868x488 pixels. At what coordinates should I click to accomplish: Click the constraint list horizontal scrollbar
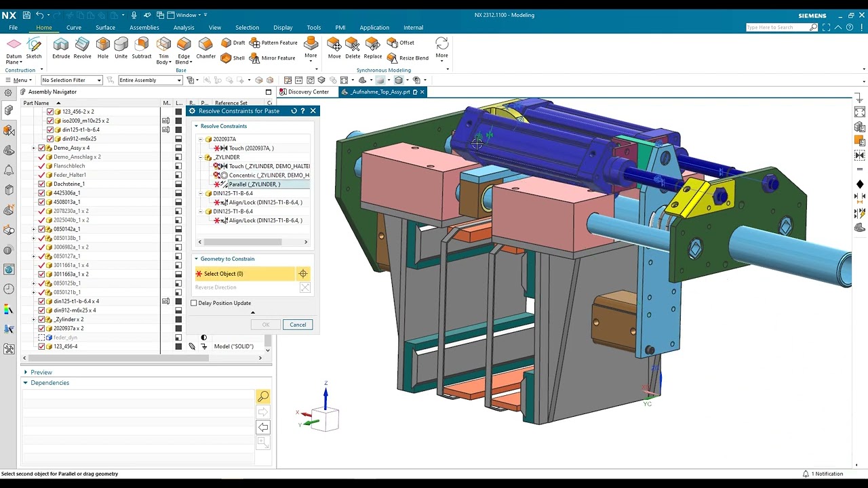tap(243, 242)
